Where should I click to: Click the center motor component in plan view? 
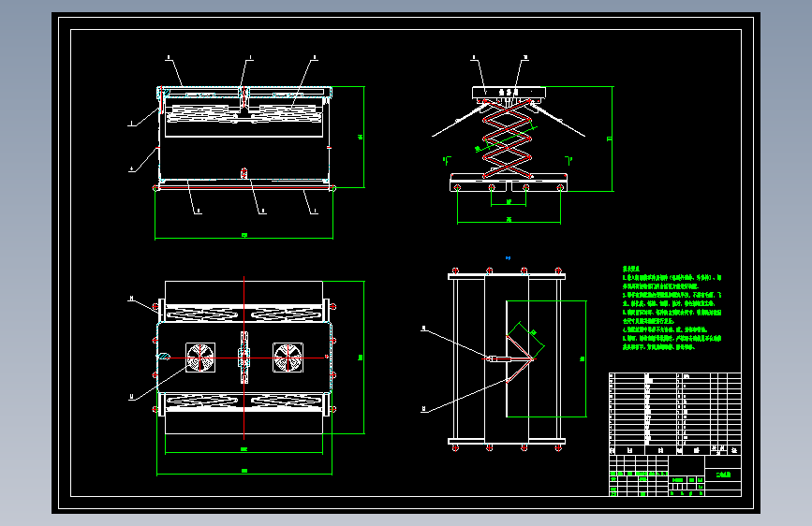point(244,358)
